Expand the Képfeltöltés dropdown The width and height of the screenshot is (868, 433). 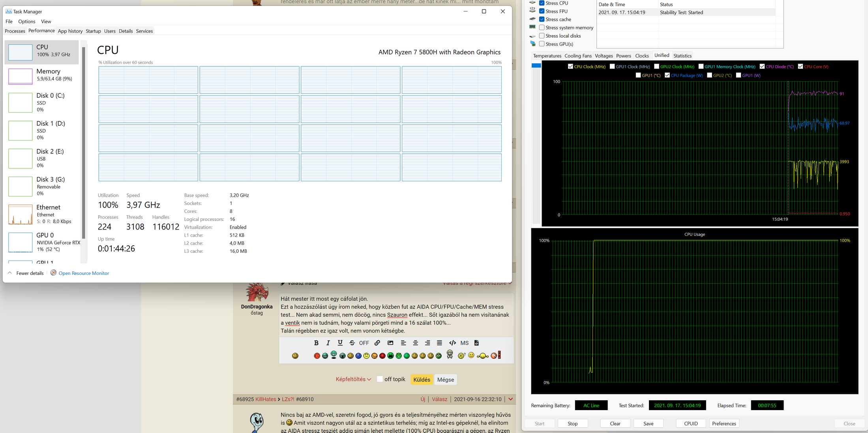coord(353,379)
